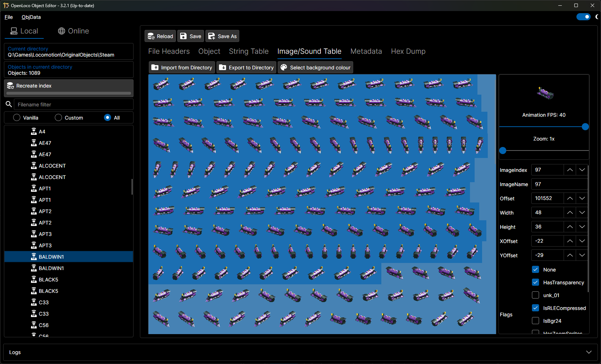Click the Reload database icon button
This screenshot has height=364, width=601.
coord(151,36)
